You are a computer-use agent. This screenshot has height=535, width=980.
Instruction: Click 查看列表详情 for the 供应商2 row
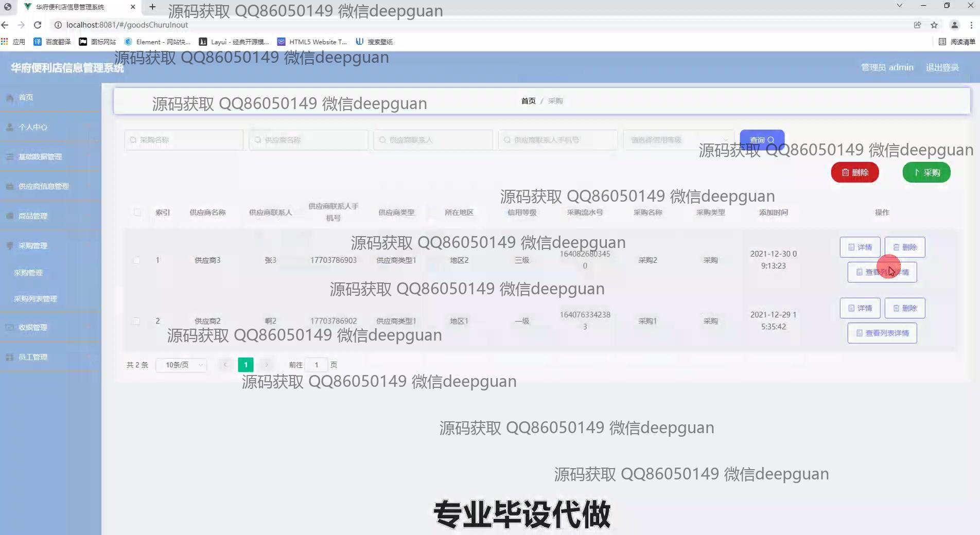tap(882, 333)
